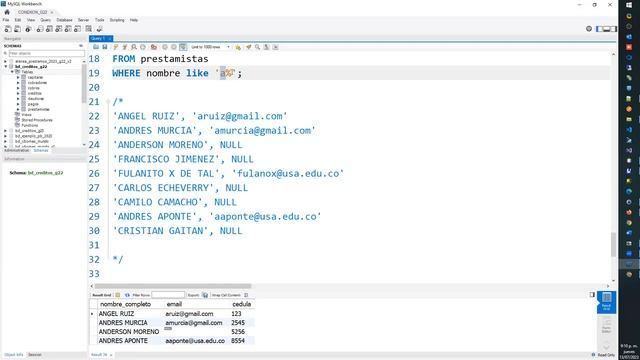This screenshot has width=640, height=360.
Task: Select the Views tree item
Action: [26, 115]
